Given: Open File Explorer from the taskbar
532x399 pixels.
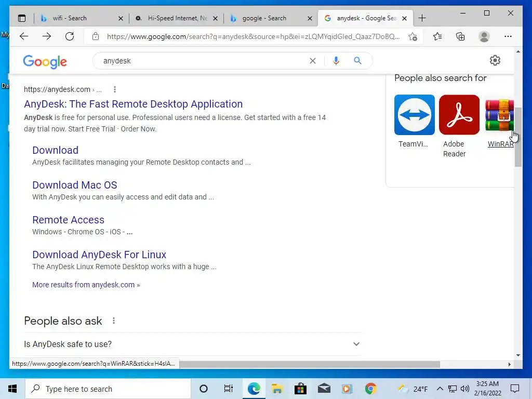Looking at the screenshot, I should click(277, 389).
